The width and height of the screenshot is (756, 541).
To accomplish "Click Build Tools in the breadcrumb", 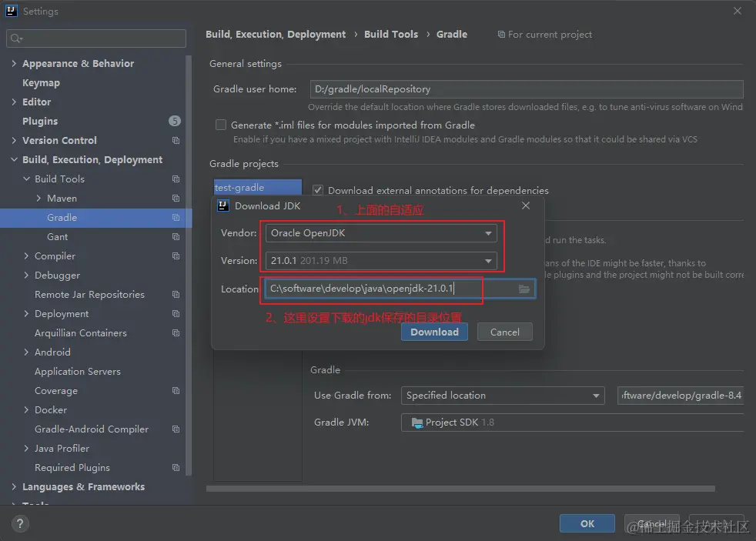I will pyautogui.click(x=391, y=34).
